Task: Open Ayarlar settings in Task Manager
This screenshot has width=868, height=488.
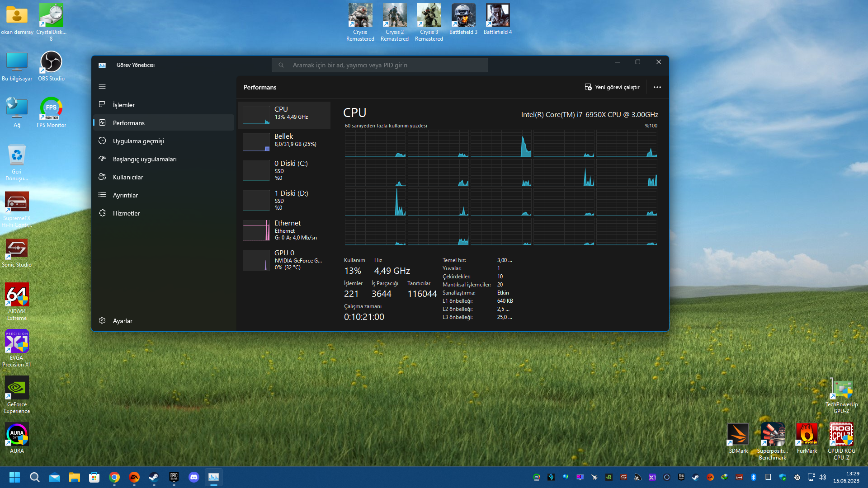Action: point(122,321)
